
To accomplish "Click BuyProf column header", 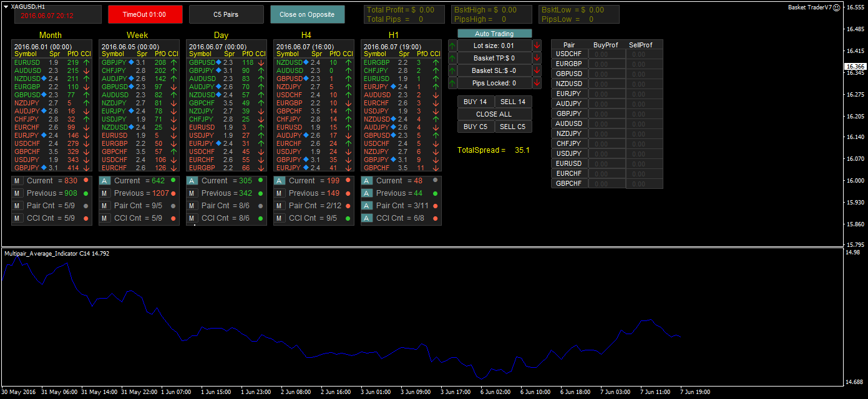I will point(606,45).
